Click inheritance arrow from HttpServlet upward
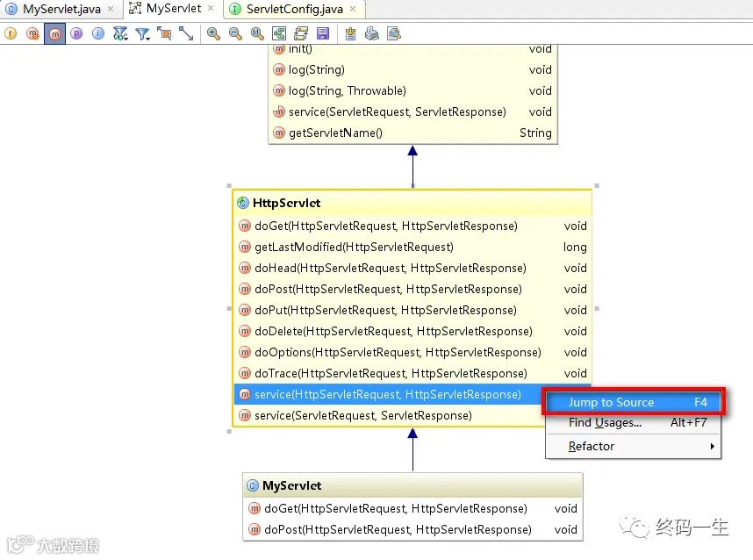This screenshot has width=753, height=560. 412,166
